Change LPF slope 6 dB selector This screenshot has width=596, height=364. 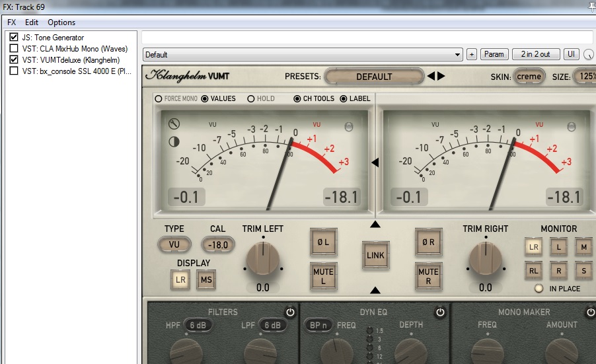pos(272,325)
